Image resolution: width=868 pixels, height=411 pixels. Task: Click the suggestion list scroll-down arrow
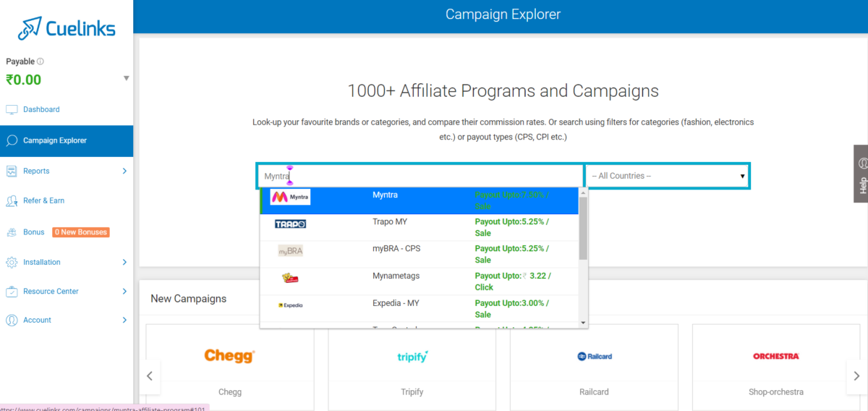tap(583, 322)
